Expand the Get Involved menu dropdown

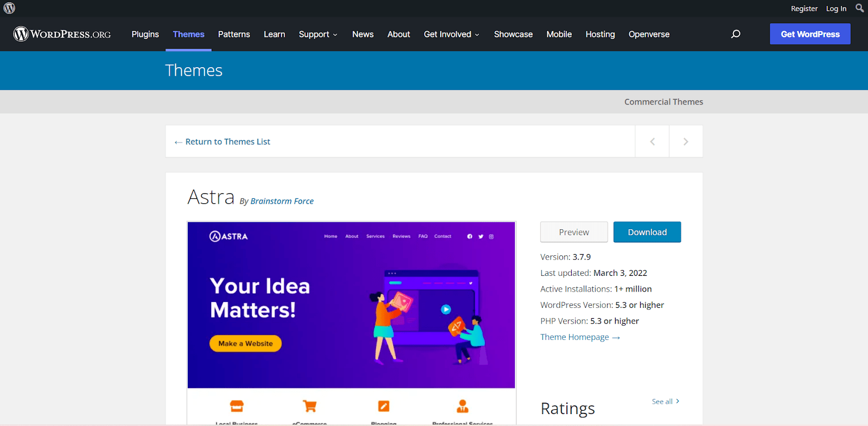pyautogui.click(x=451, y=34)
